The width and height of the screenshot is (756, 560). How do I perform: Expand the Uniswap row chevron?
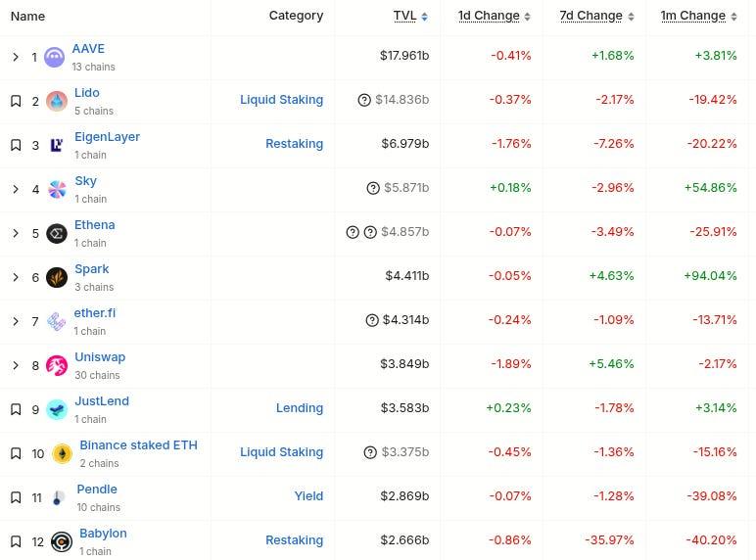[16, 365]
